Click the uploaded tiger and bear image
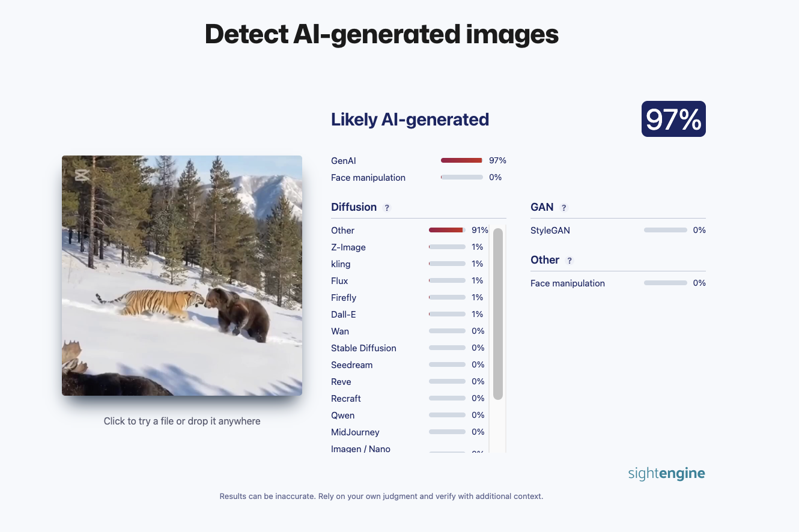 [182, 276]
